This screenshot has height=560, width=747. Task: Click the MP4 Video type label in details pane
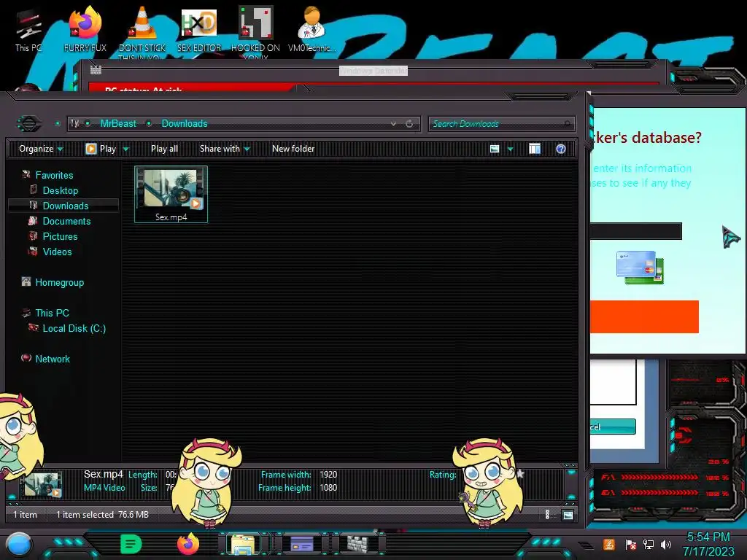click(x=104, y=488)
